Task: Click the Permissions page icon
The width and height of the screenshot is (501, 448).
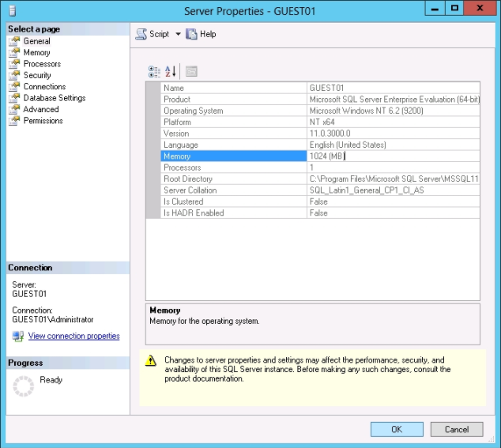Action: pyautogui.click(x=14, y=121)
